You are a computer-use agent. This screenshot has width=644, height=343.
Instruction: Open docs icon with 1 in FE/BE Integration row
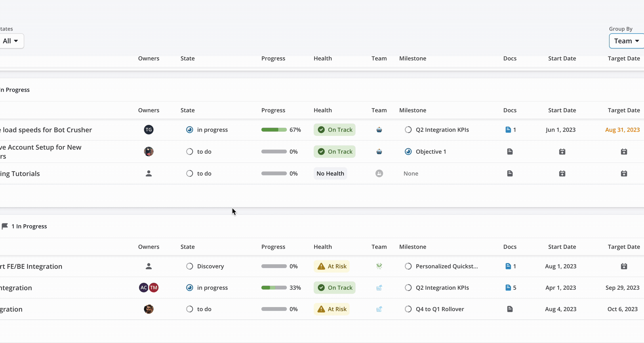510,266
